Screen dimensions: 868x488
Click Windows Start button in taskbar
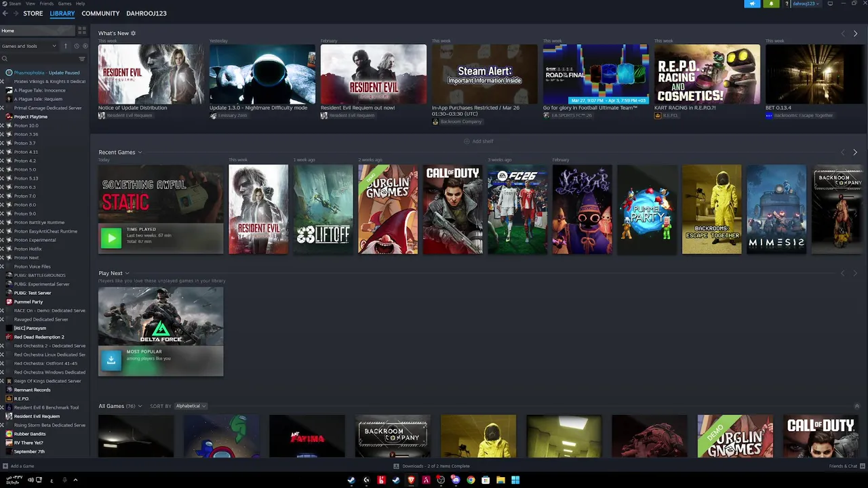point(515,480)
